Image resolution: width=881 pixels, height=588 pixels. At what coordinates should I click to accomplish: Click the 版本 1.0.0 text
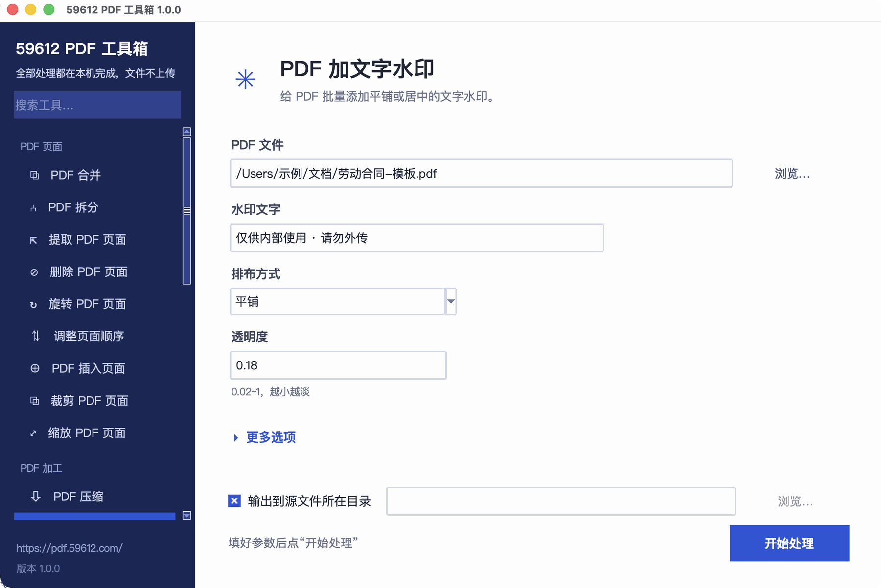[x=38, y=569]
